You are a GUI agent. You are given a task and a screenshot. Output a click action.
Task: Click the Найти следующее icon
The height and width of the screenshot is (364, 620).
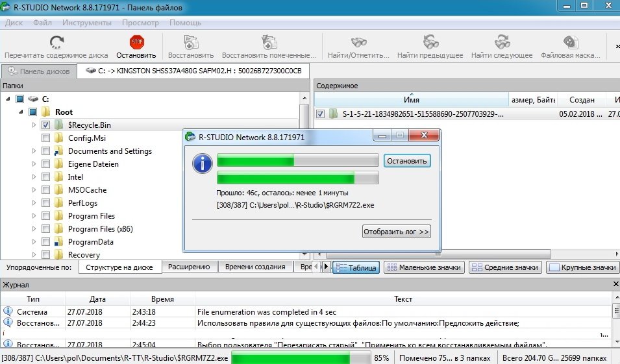(x=502, y=42)
